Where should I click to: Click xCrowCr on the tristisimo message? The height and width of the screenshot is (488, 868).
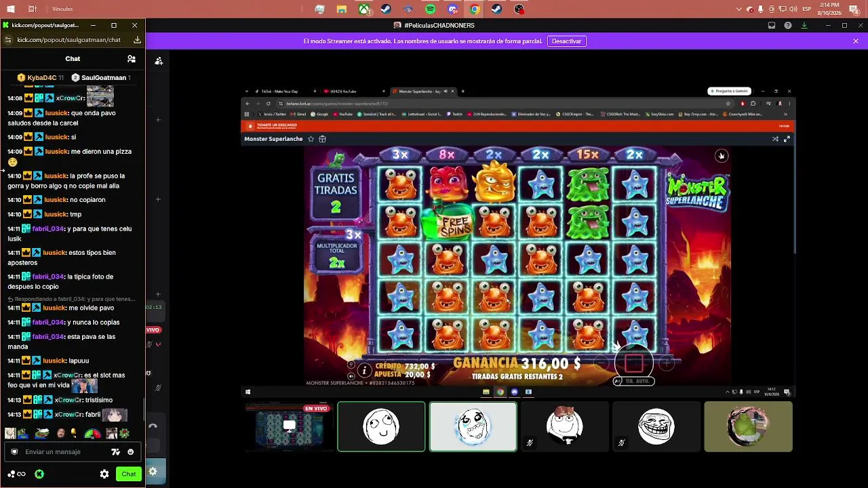tap(68, 401)
